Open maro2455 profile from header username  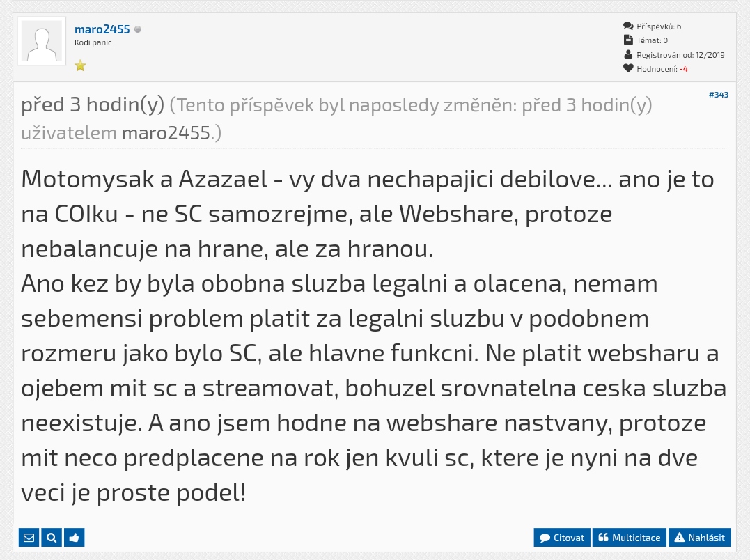[x=102, y=29]
